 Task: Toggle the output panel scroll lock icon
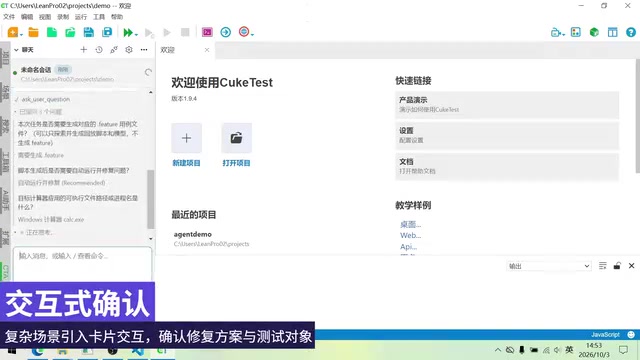coord(617,266)
